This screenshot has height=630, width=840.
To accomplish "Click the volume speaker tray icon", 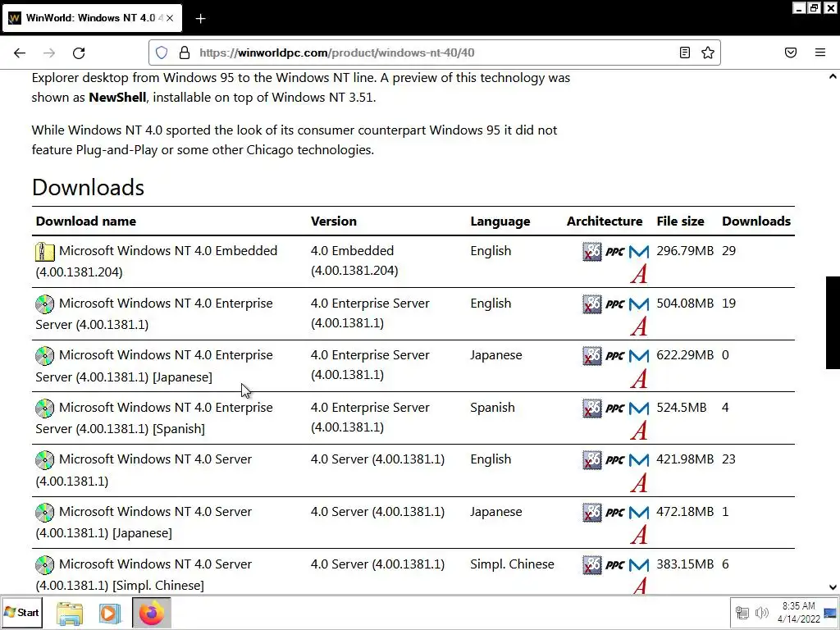I will pyautogui.click(x=761, y=612).
